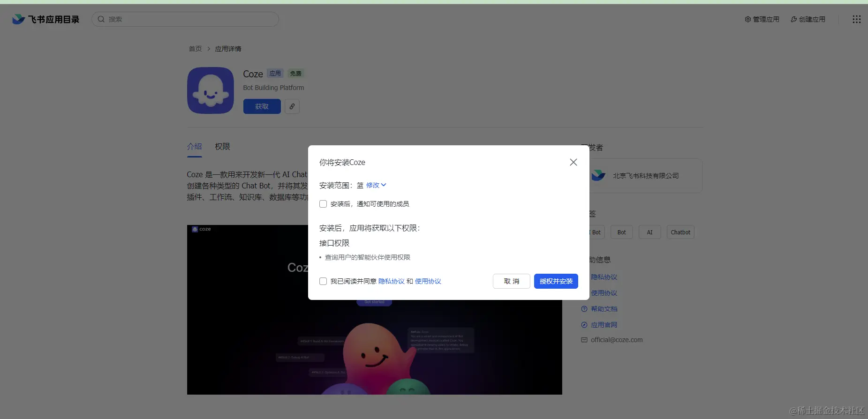The height and width of the screenshot is (419, 868).
Task: Click the email envelope icon
Action: pos(584,340)
